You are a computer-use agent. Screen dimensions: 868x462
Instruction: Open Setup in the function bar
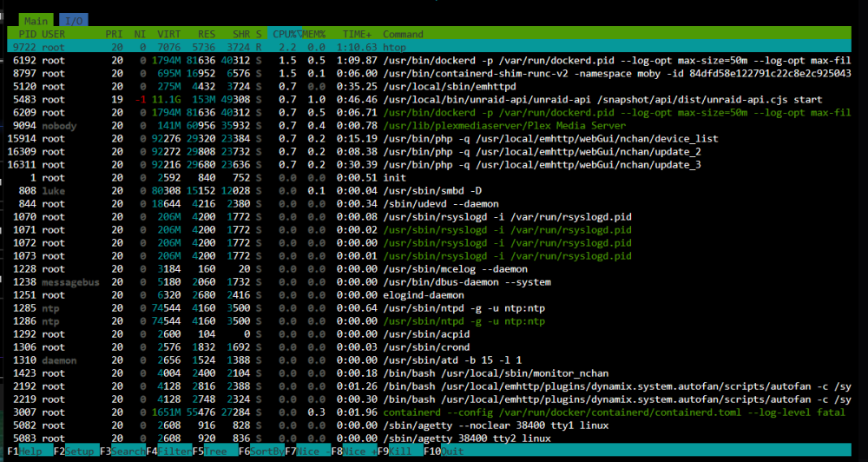click(x=76, y=452)
